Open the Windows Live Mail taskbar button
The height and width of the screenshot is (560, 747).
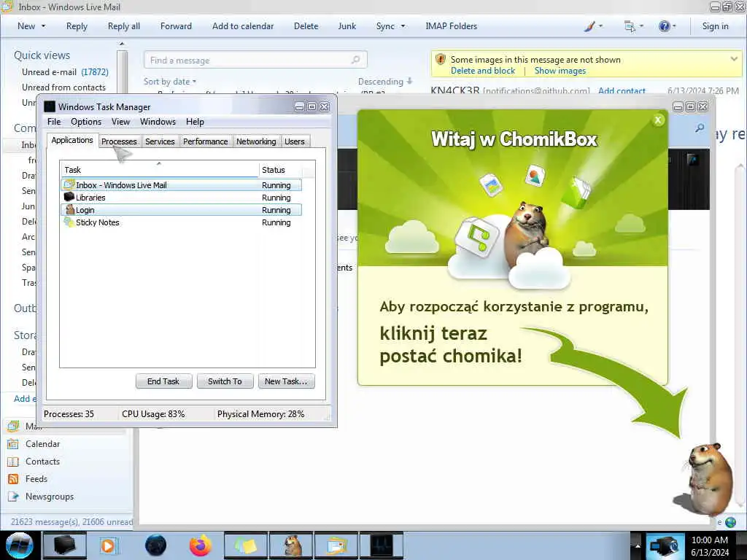click(x=336, y=545)
